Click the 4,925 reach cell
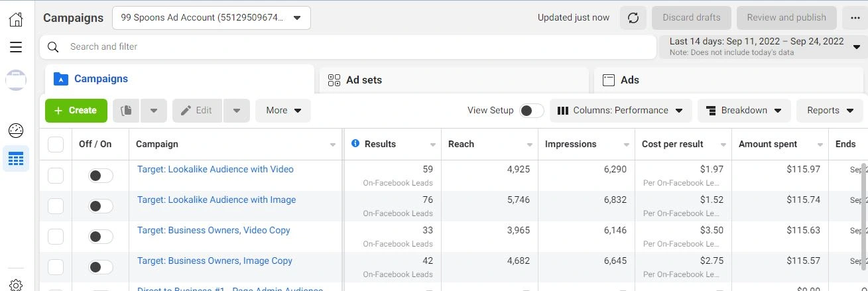Viewport: 868px width, 291px height. (518, 169)
